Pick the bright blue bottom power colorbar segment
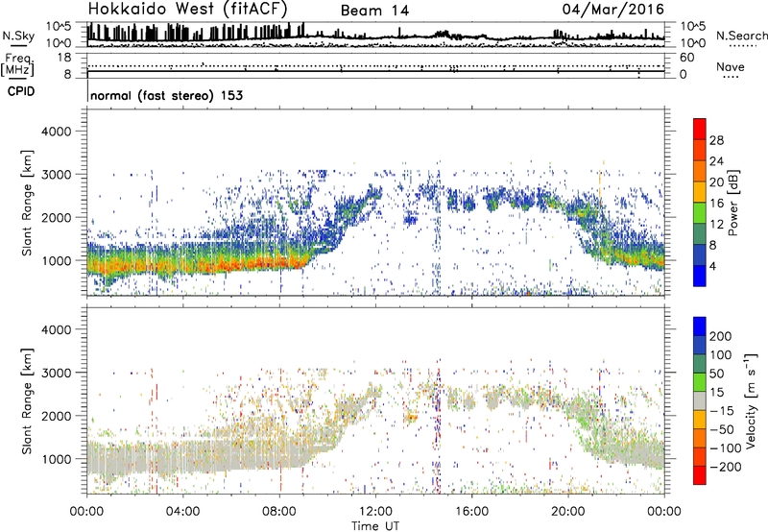Image resolution: width=768 pixels, height=532 pixels. pos(700,276)
